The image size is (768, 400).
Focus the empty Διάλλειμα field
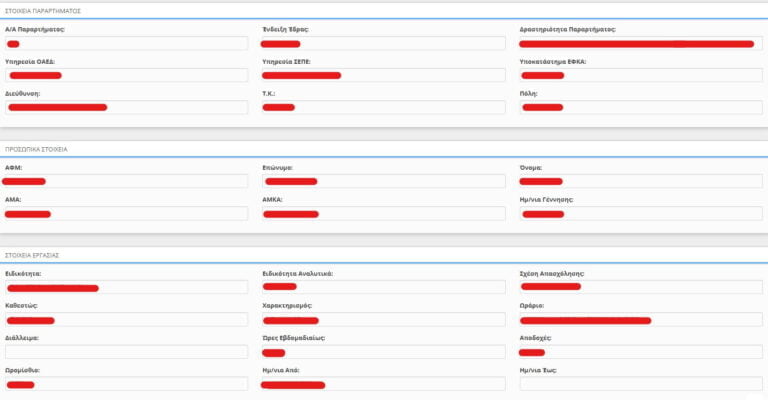pyautogui.click(x=126, y=352)
